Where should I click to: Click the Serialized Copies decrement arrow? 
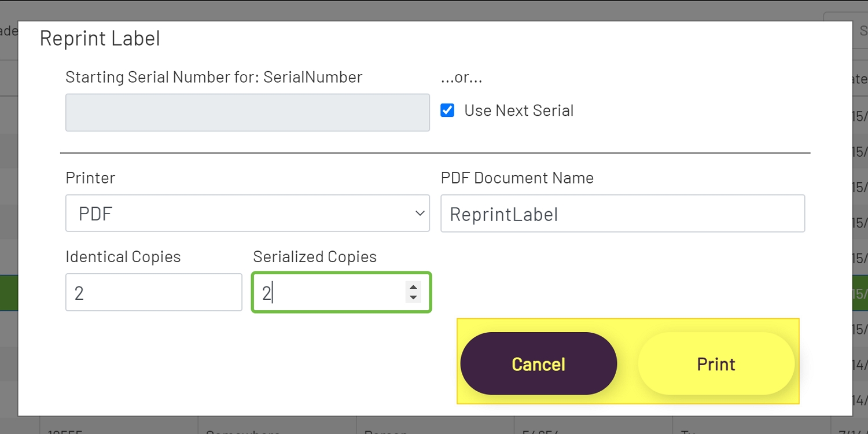coord(413,297)
